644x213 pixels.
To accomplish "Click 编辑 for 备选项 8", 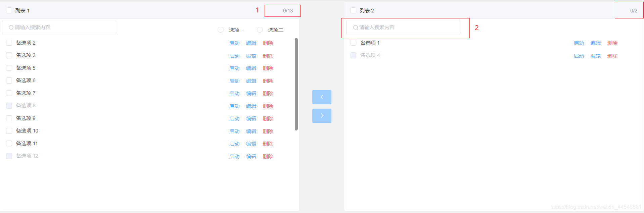I will [251, 106].
